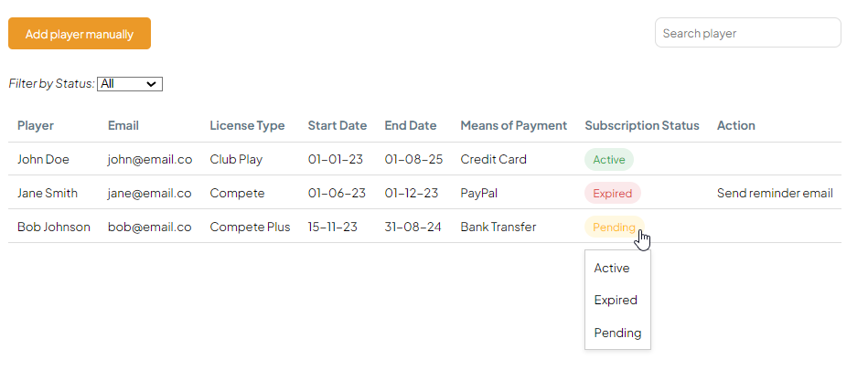Select Active in the status dropdown menu

coord(612,269)
